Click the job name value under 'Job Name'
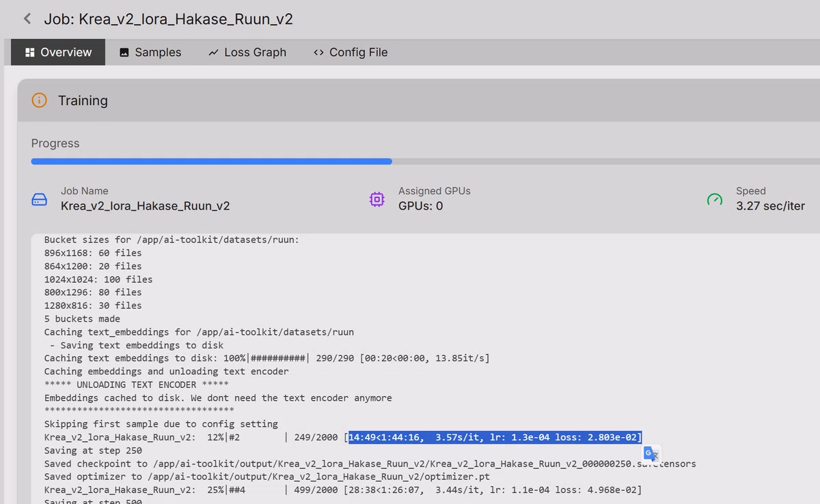This screenshot has width=820, height=504. pyautogui.click(x=145, y=206)
